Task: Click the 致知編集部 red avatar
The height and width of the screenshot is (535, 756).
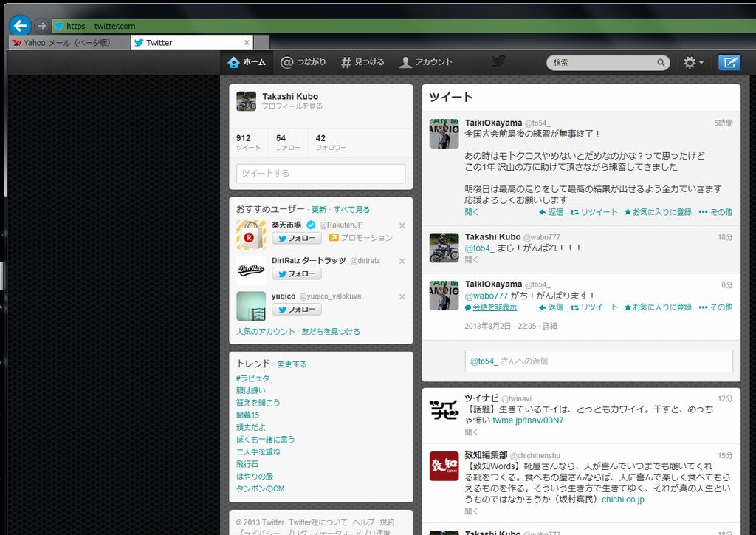Action: [444, 466]
